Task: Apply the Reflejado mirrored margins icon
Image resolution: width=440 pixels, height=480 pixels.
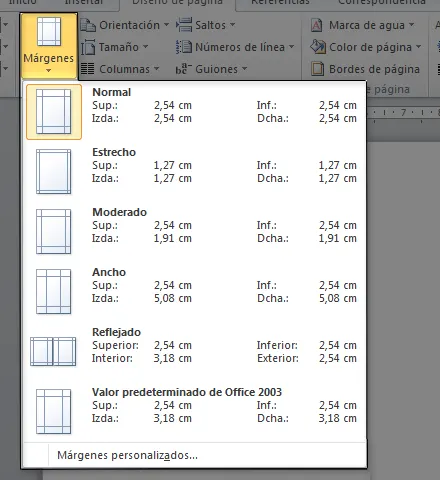Action: 53,352
